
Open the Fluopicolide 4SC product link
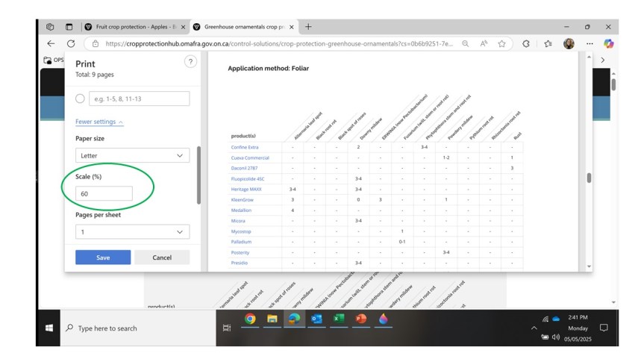[248, 178]
